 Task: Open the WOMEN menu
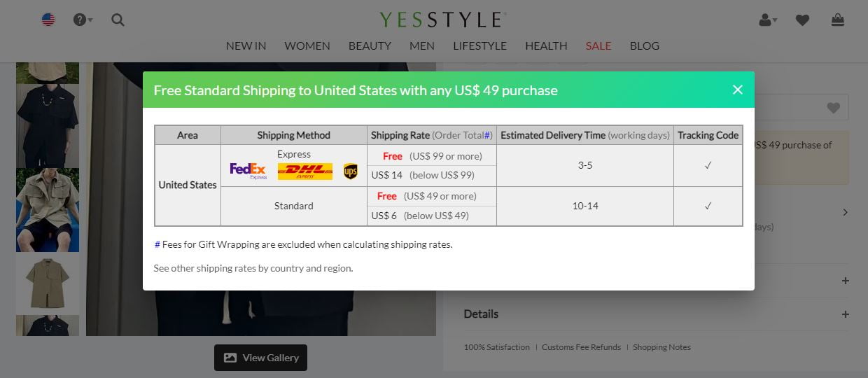[x=307, y=45]
